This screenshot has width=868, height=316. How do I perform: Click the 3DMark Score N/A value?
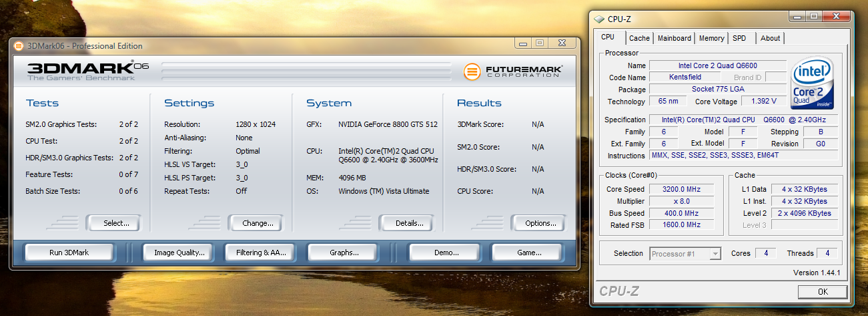click(x=539, y=124)
